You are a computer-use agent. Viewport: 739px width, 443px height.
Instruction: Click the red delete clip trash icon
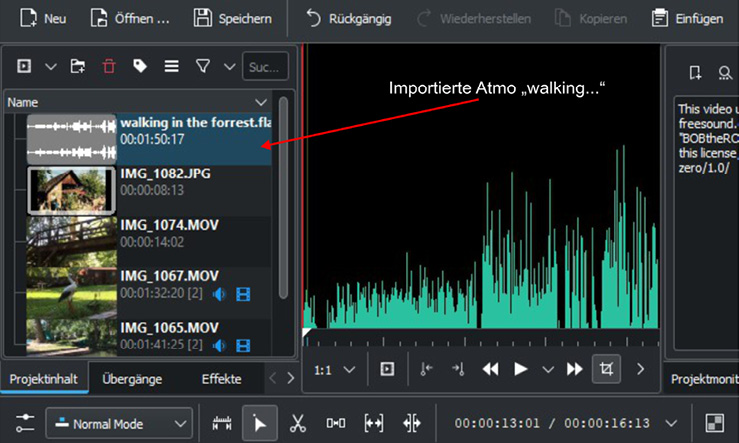(x=109, y=66)
